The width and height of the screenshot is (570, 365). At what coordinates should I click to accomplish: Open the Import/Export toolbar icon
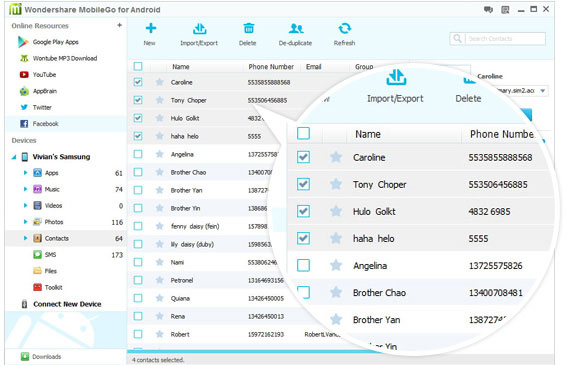199,28
